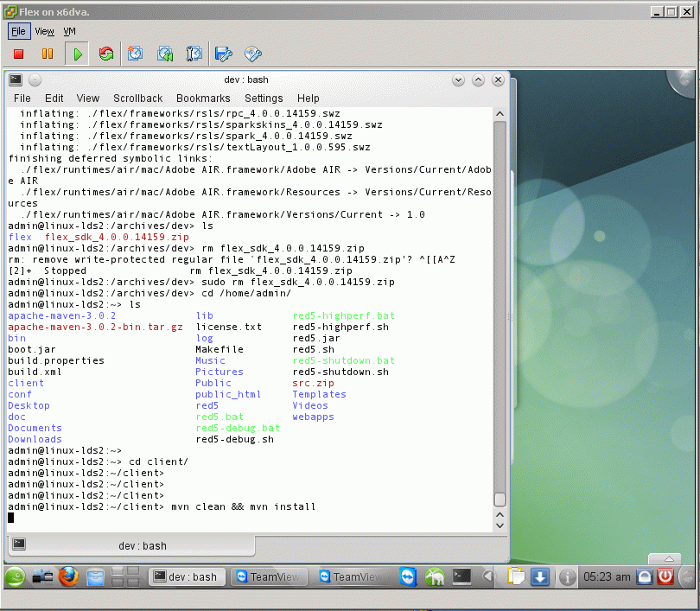
Task: Click the floppy disk with wrench icon
Action: point(224,54)
